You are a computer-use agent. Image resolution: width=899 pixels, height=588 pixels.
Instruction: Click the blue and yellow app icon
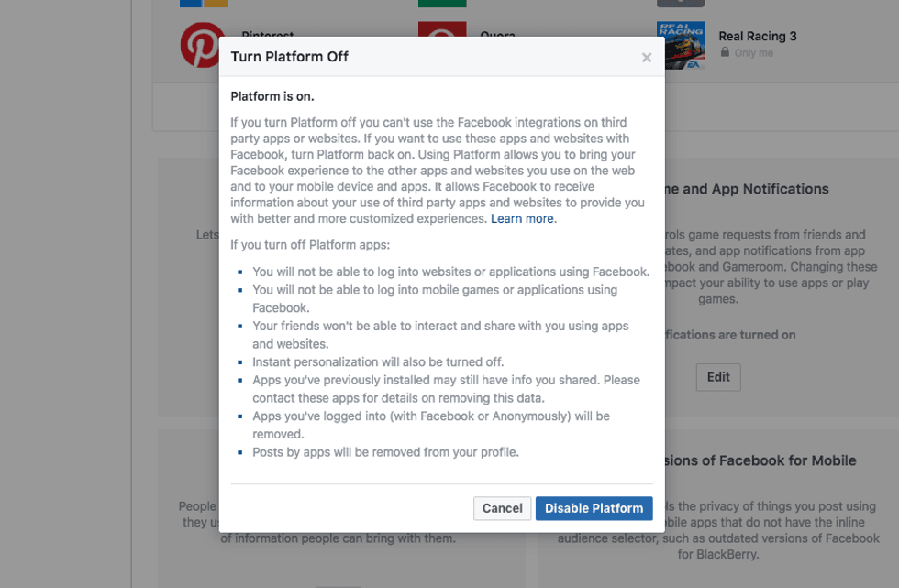(204, 4)
